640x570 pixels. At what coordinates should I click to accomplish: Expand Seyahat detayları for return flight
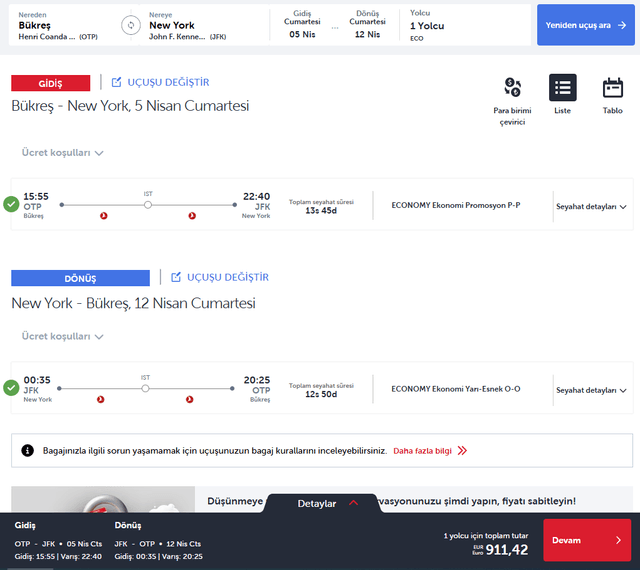click(591, 390)
